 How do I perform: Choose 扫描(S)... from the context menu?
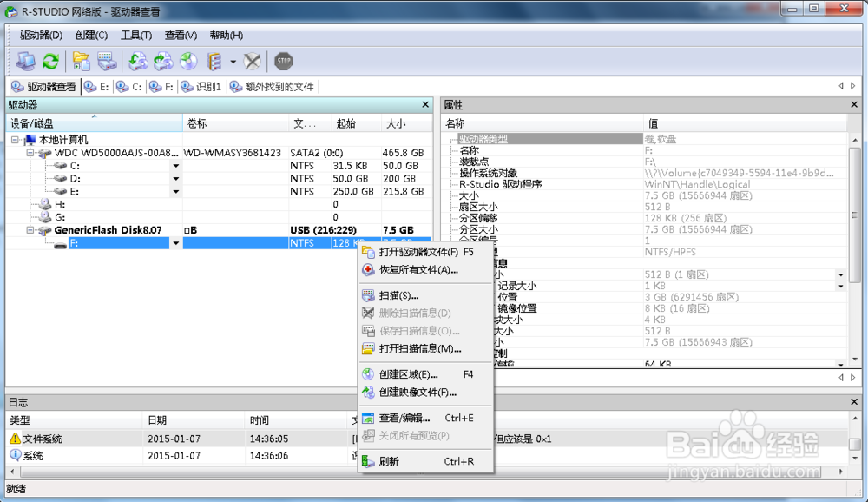[399, 294]
